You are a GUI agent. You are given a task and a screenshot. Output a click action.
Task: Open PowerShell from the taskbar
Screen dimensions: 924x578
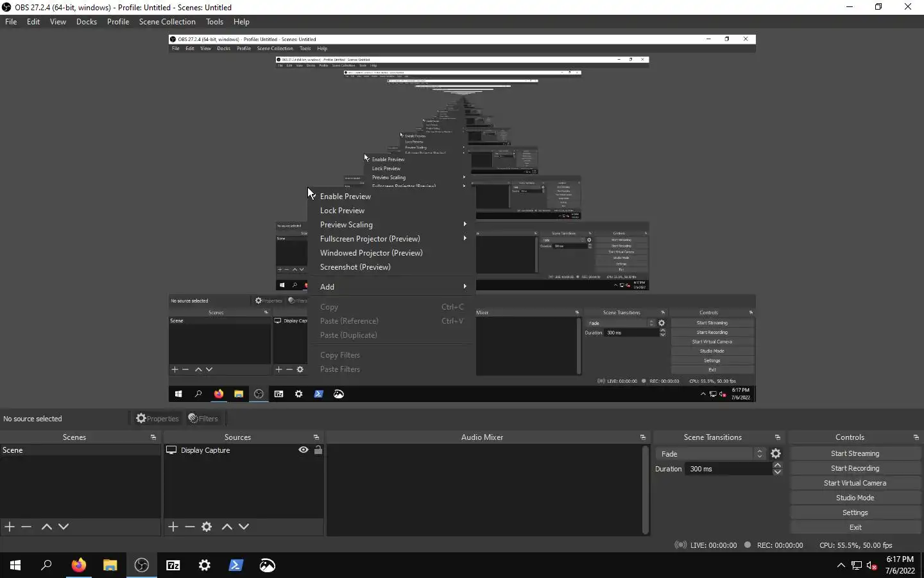click(235, 565)
